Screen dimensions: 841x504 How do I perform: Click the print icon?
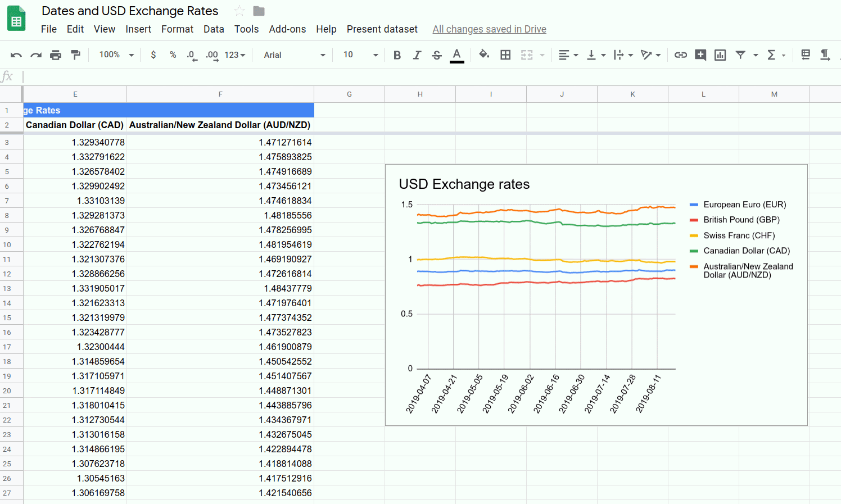click(x=55, y=55)
